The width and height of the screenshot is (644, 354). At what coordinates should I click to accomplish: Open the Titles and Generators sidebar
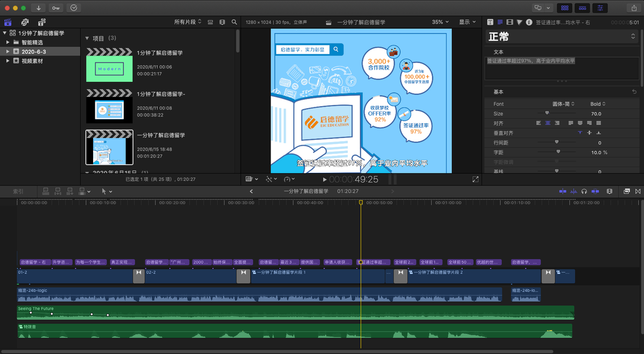pos(42,22)
